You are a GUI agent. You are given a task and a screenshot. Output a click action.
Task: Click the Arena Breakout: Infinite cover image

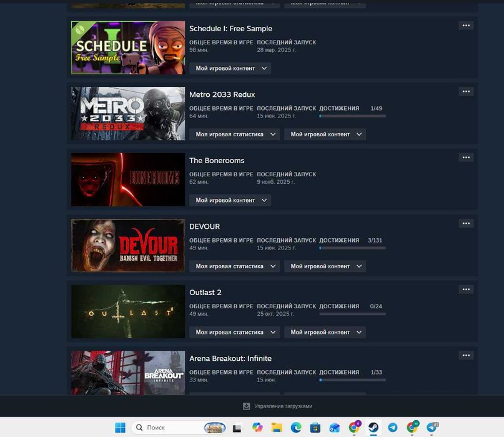(128, 373)
